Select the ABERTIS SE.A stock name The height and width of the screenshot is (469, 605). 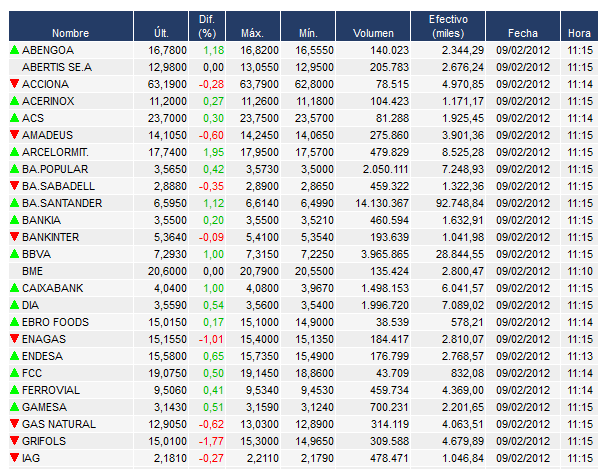57,67
